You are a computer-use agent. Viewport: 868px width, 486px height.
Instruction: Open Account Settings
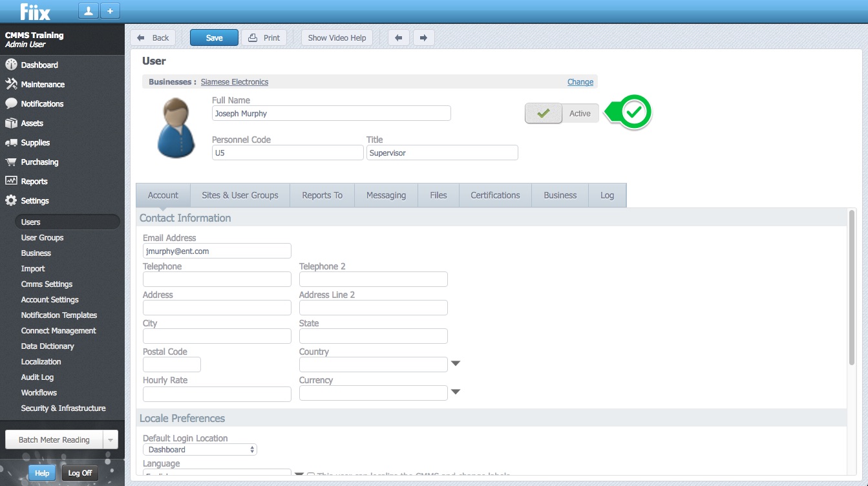[x=50, y=299]
